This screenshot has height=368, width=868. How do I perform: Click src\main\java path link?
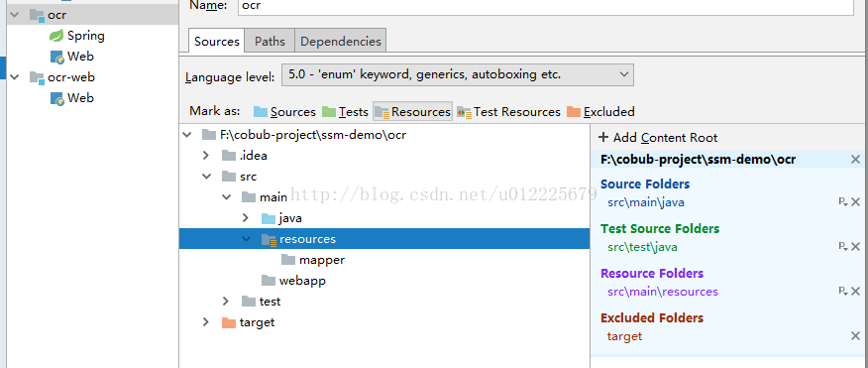(x=645, y=202)
